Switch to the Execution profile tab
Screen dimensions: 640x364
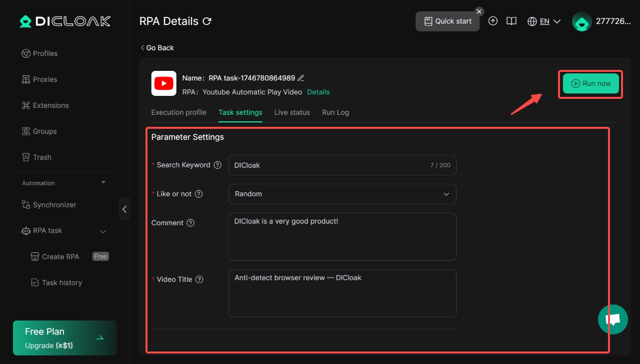point(179,112)
